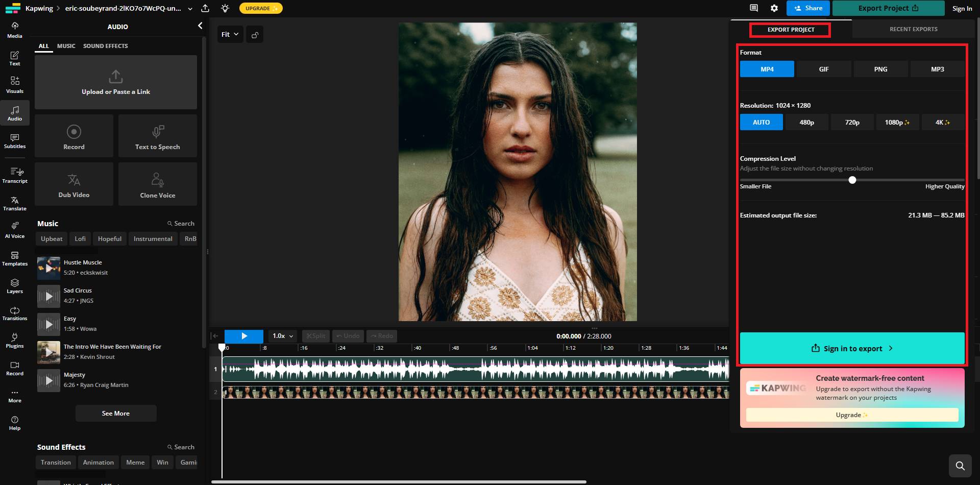The image size is (980, 485).
Task: Click See More under Music
Action: [116, 413]
